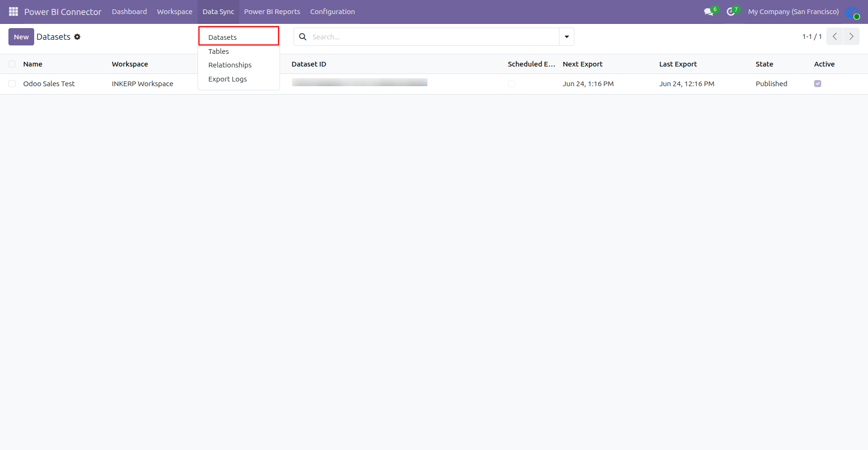Screen dimensions: 868x450
Task: Switch company via My Company (San Francisco)
Action: [793, 12]
